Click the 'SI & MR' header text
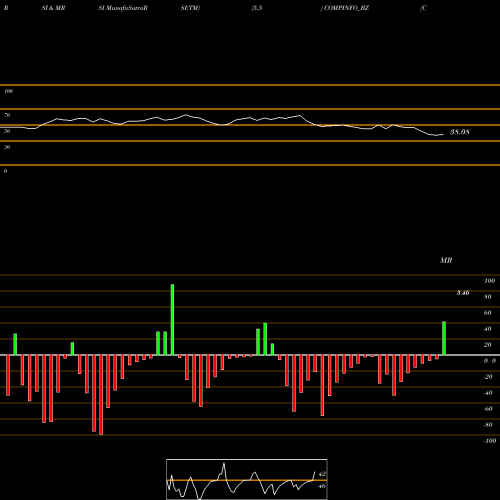The height and width of the screenshot is (500, 500). coord(53,8)
